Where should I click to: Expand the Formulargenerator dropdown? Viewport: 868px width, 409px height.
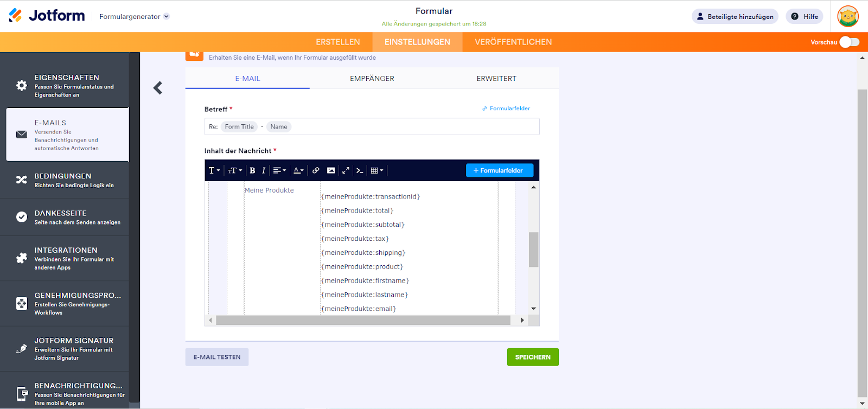click(135, 16)
